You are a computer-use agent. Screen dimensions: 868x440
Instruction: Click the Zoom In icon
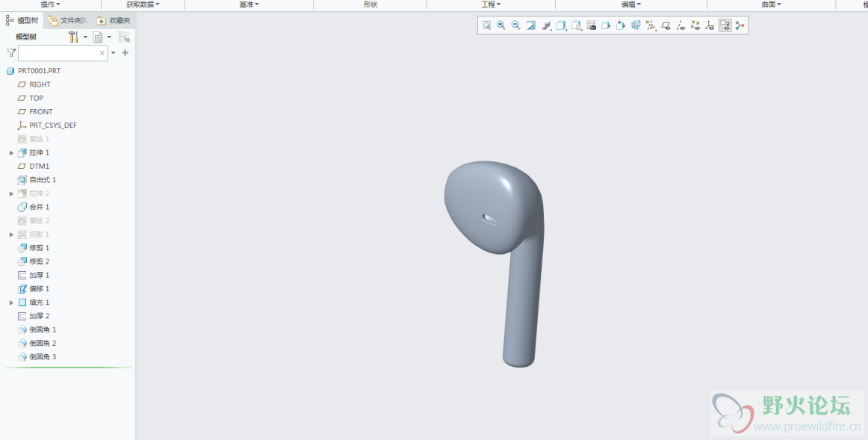click(501, 25)
